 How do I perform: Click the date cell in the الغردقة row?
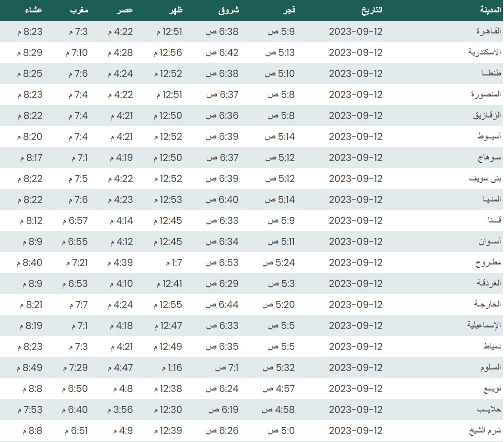coord(355,284)
